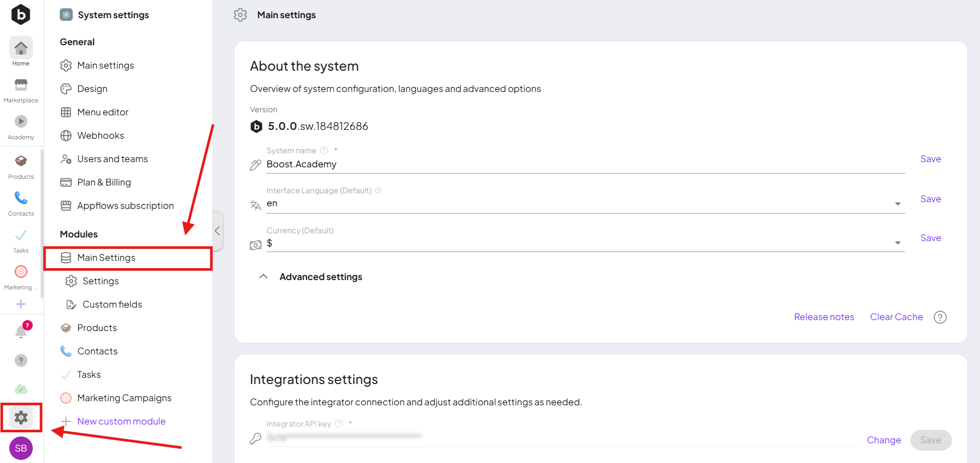Click the Contacts phone icon in rail
The image size is (980, 463).
(21, 198)
